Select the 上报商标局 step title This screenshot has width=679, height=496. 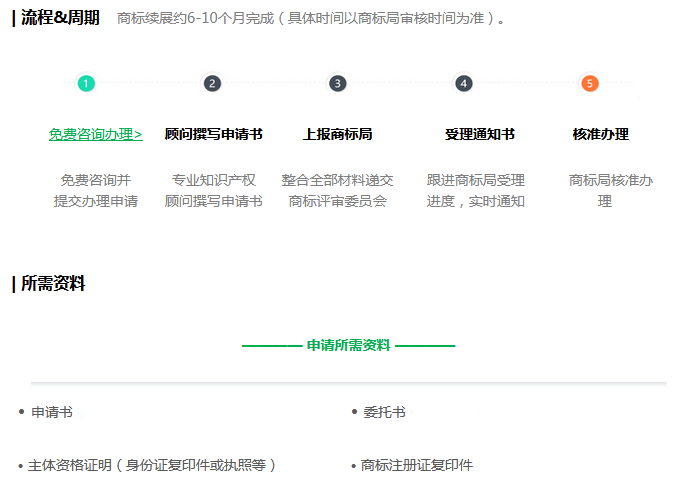[x=338, y=134]
